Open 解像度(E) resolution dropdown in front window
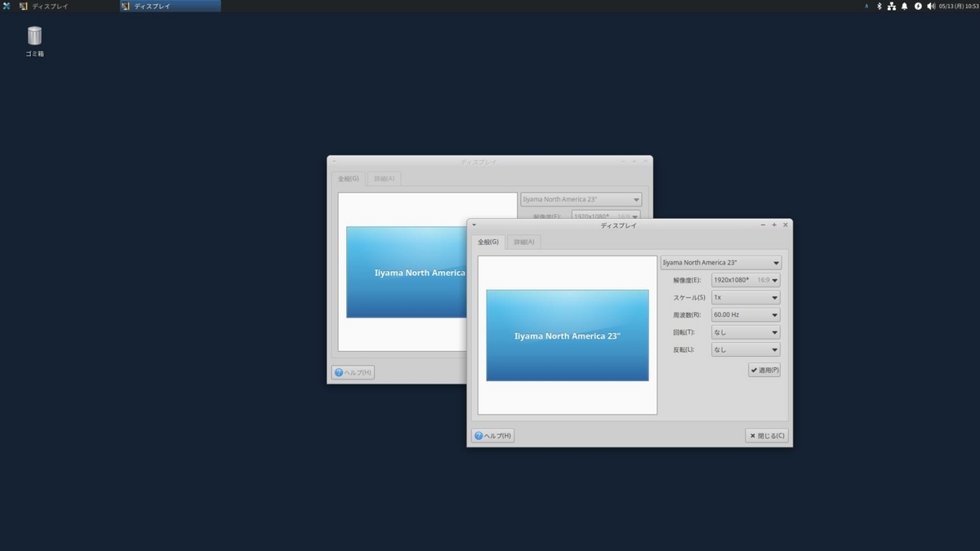Viewport: 980px width, 551px height. (746, 280)
